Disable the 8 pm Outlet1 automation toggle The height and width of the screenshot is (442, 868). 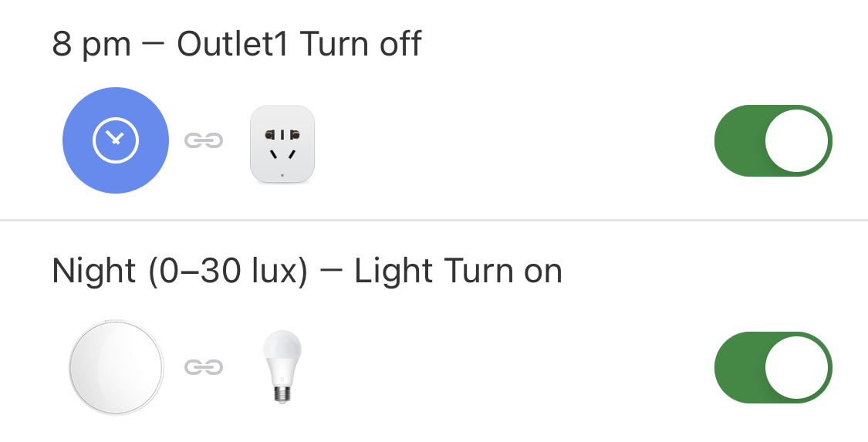tap(773, 140)
